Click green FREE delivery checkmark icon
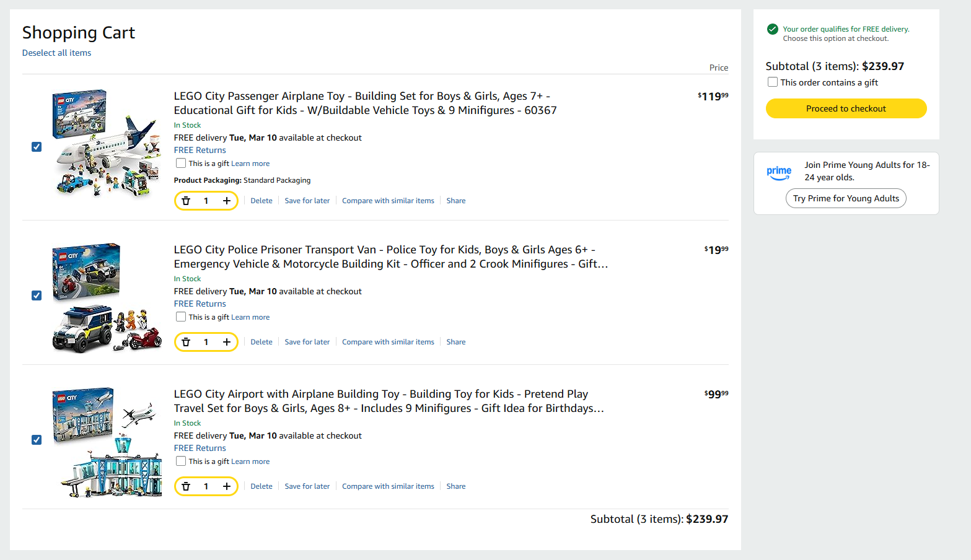The height and width of the screenshot is (560, 971). coord(773,29)
